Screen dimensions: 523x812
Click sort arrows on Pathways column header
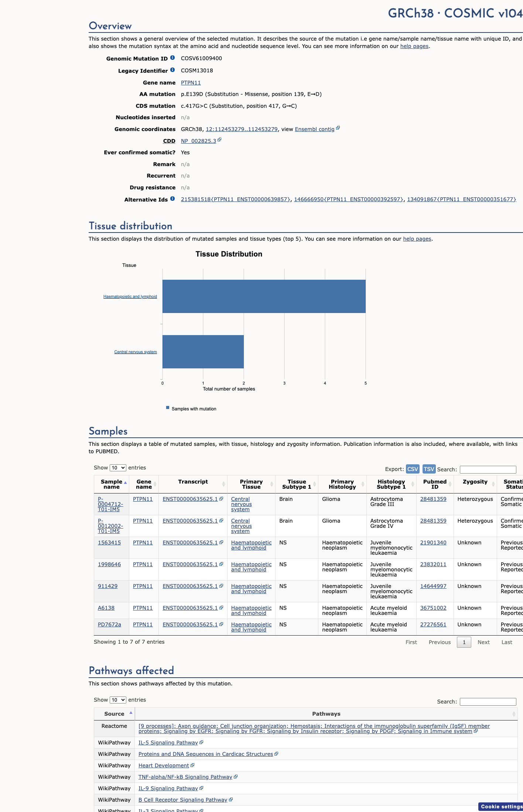(x=514, y=714)
